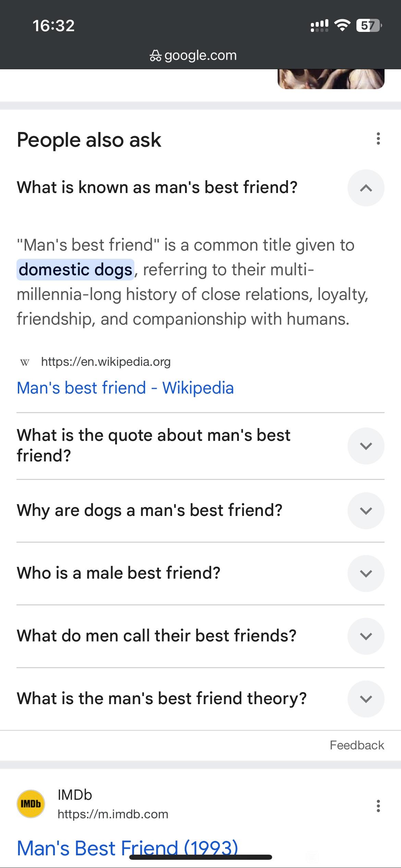Tap the en.wikipedia.org source URL

106,362
